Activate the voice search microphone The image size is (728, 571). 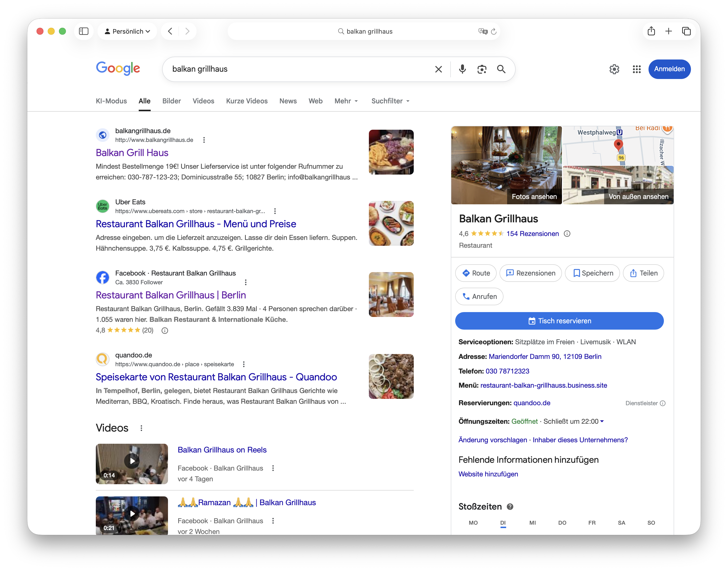click(x=462, y=69)
